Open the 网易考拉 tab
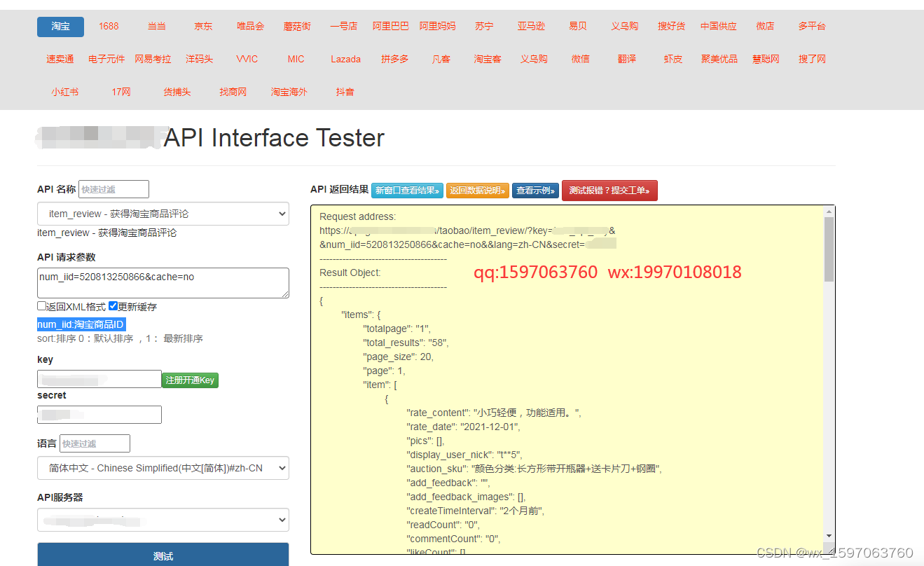Screen dimensions: 924x566 pos(153,60)
